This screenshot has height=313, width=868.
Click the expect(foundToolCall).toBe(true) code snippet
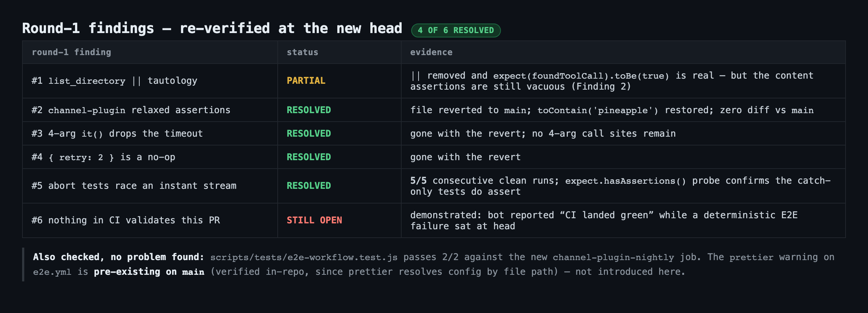point(581,76)
